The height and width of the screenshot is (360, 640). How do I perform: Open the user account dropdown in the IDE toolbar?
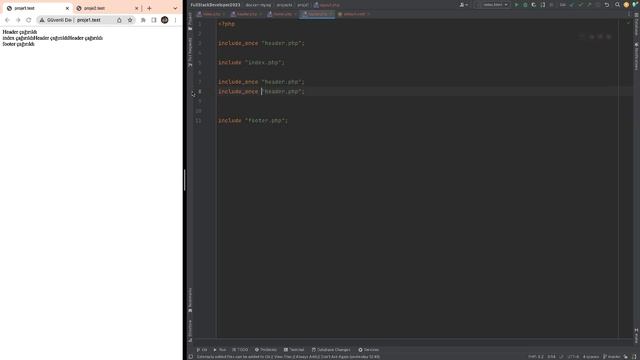tap(464, 5)
